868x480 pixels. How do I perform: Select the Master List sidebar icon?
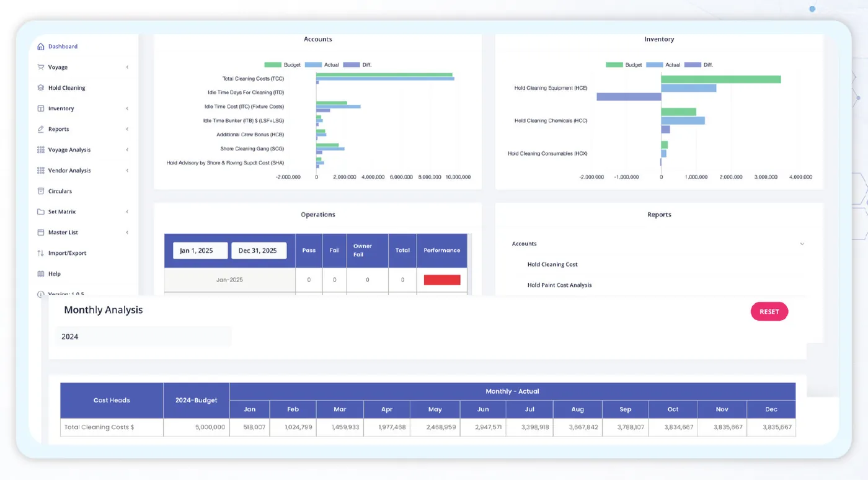pos(41,233)
